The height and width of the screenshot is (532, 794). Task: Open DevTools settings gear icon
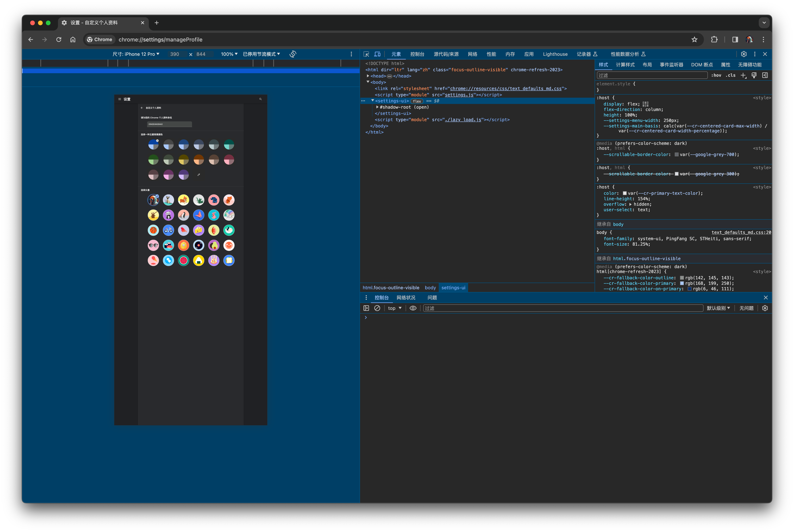tap(744, 54)
